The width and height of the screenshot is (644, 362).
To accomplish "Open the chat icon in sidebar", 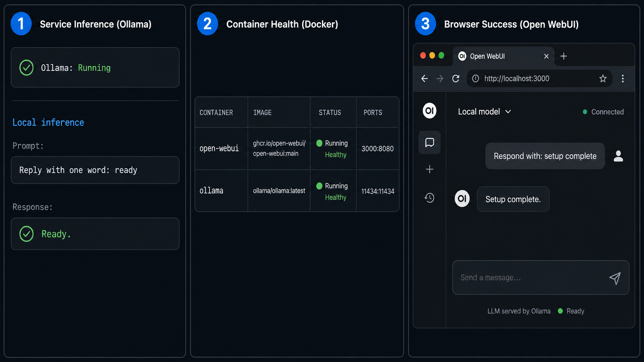I will pos(429,143).
